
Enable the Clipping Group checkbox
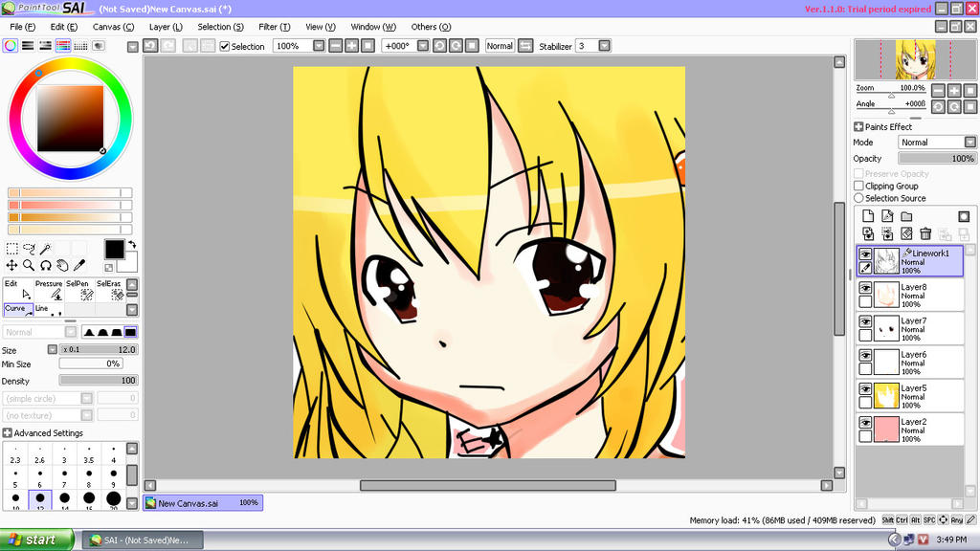click(x=858, y=186)
